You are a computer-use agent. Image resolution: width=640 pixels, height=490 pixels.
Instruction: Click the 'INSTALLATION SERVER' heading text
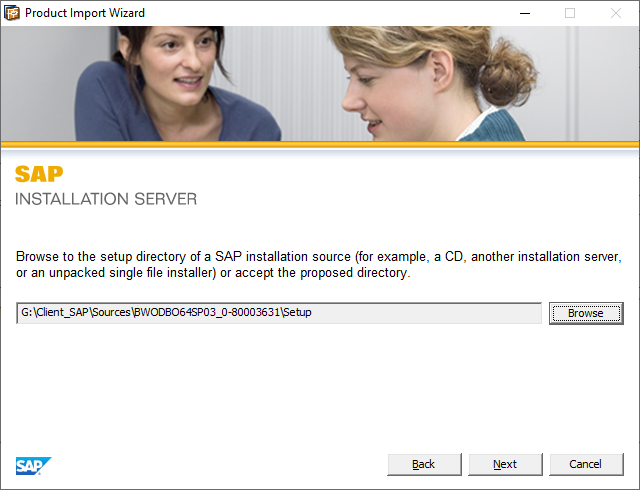(x=106, y=199)
